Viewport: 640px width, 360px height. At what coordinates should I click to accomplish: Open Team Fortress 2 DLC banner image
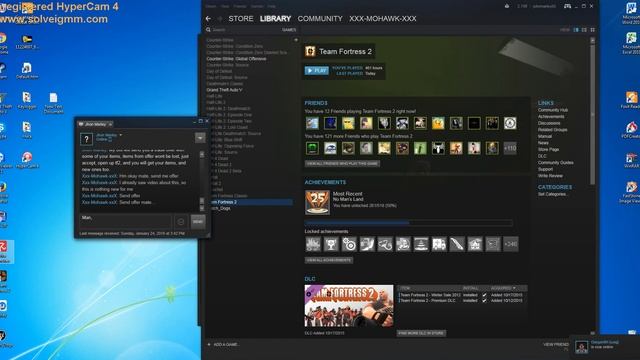349,306
